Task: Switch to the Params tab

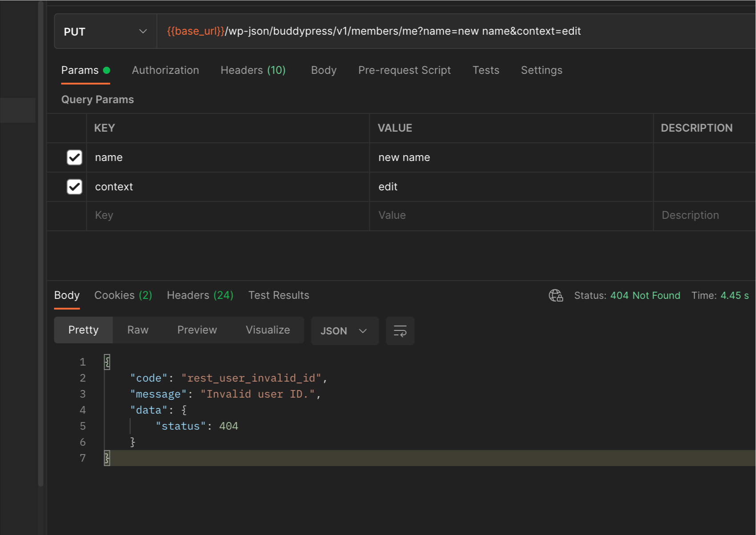Action: 85,70
